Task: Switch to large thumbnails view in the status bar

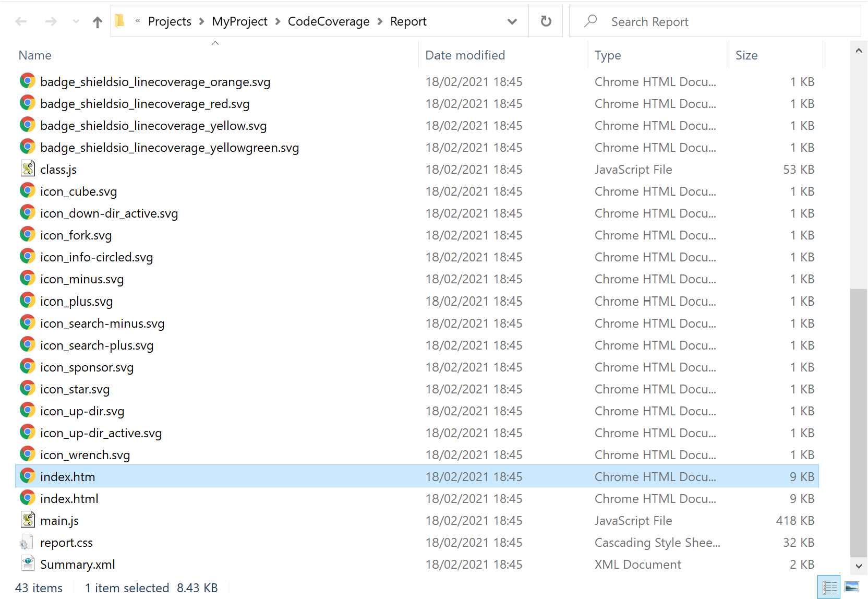Action: click(853, 586)
